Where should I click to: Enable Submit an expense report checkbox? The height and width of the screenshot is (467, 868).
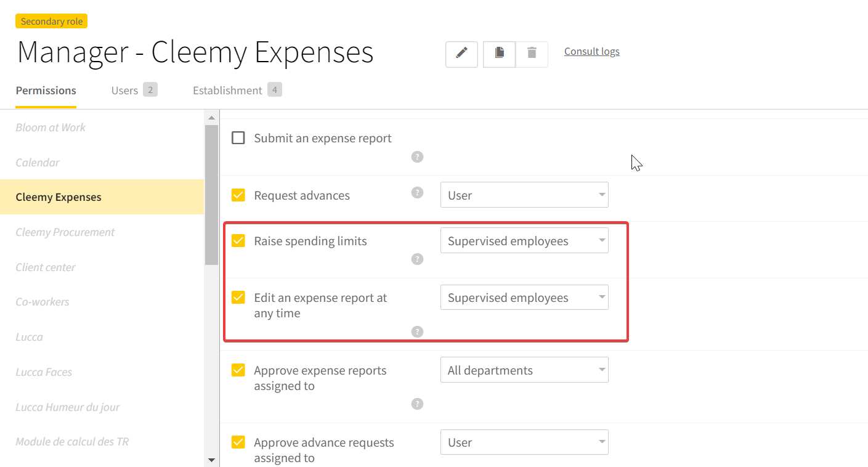pos(238,138)
